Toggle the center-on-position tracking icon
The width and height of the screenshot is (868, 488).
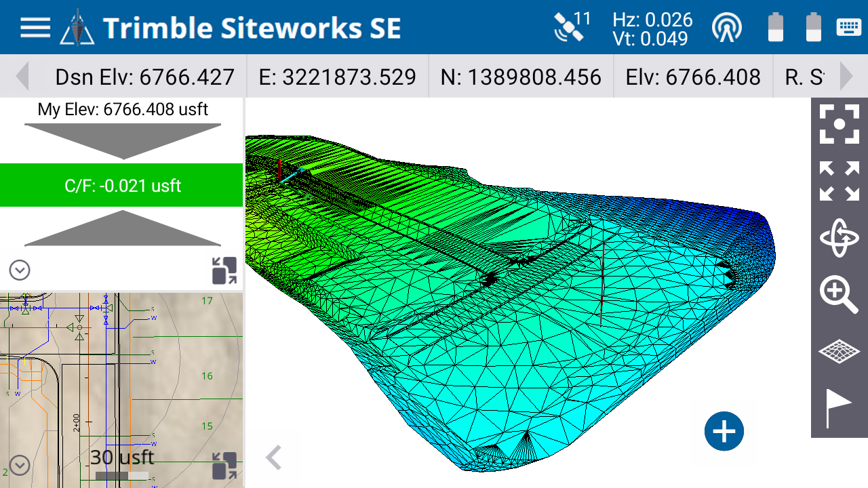[x=838, y=124]
